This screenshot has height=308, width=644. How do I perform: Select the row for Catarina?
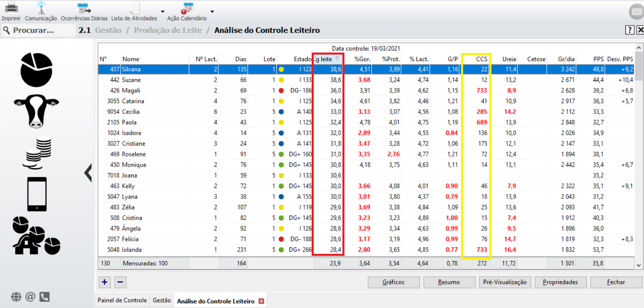click(366, 101)
